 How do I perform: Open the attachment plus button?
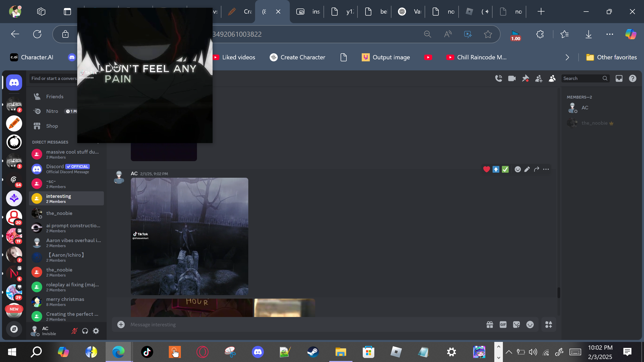(x=121, y=325)
